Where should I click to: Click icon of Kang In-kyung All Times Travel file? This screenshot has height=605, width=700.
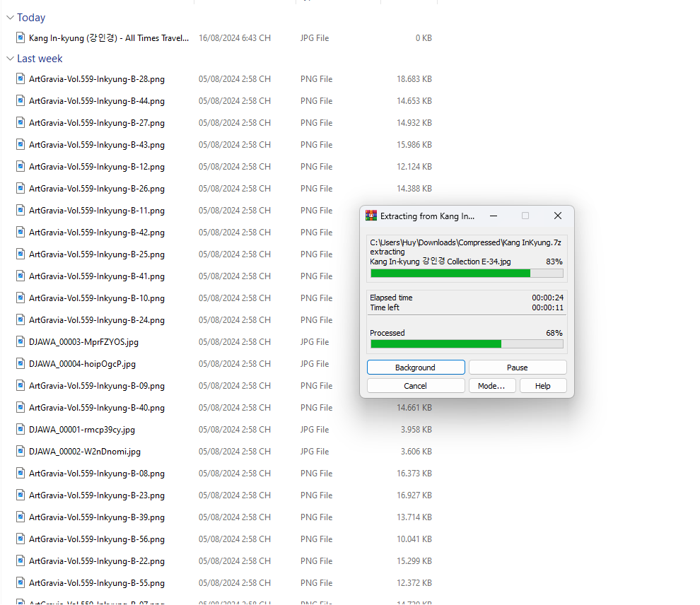[x=21, y=38]
